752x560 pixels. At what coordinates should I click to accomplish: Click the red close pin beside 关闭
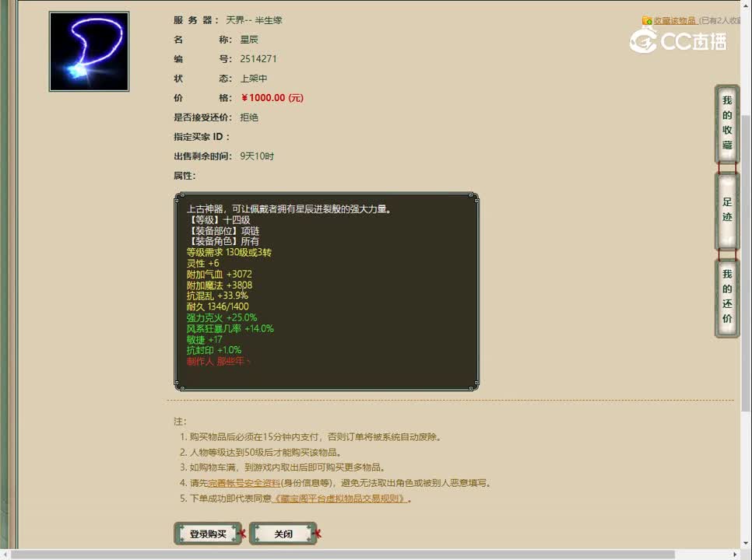coord(318,534)
